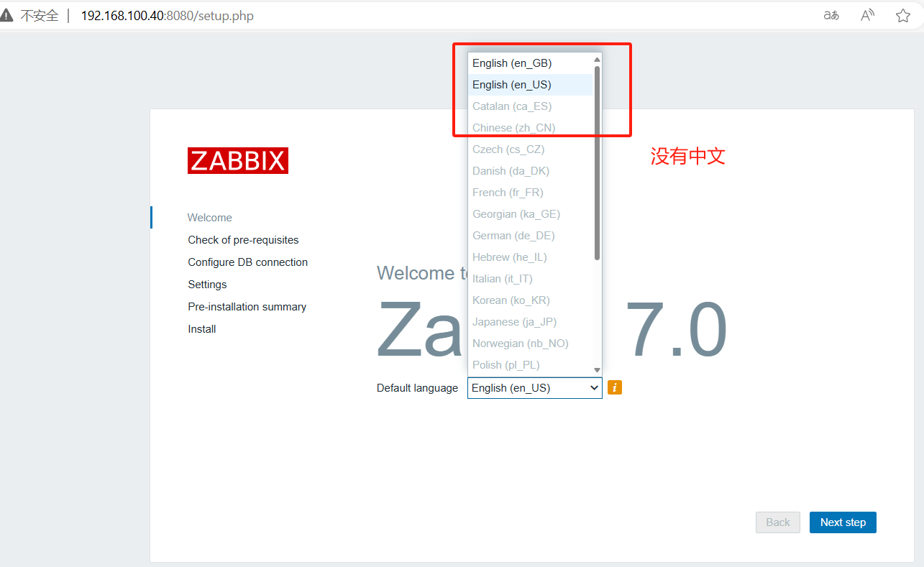The image size is (924, 567).
Task: Click the Welcome setup step
Action: 210,218
